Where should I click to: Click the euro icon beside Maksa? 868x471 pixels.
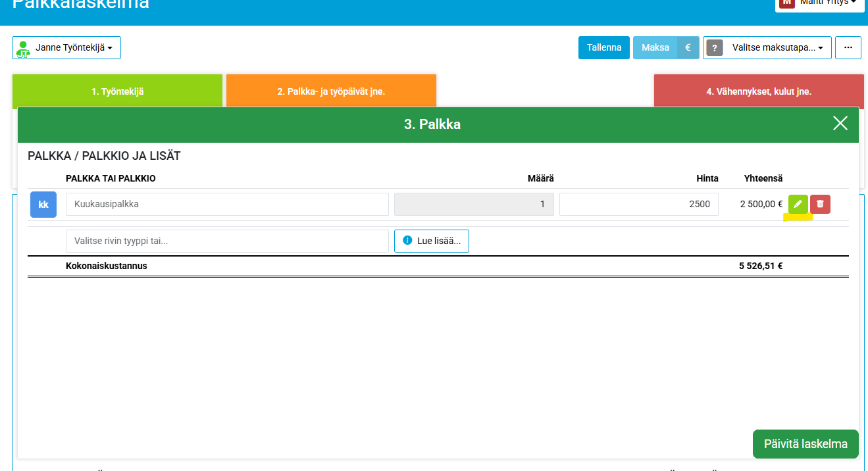[688, 47]
